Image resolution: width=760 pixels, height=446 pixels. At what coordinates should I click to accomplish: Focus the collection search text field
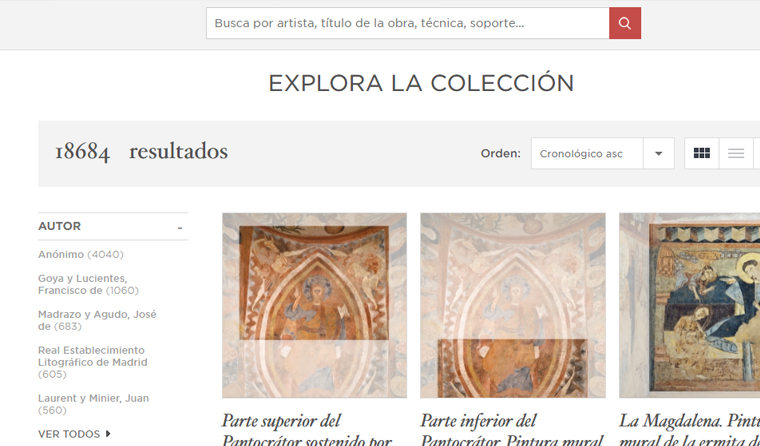click(x=408, y=23)
